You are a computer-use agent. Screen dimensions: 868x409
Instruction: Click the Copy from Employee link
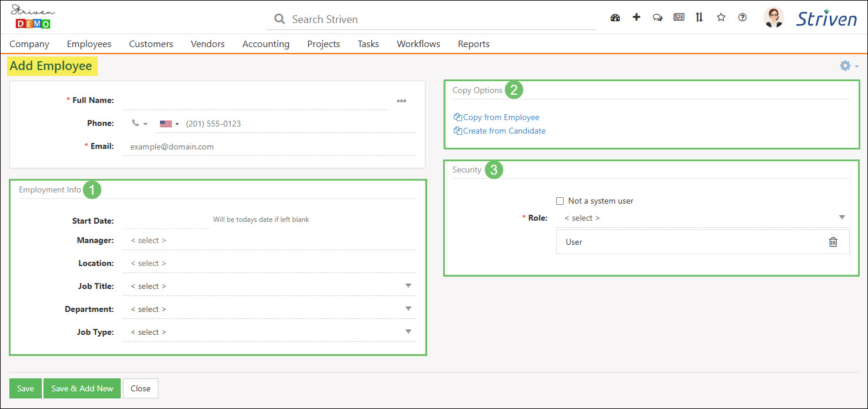[500, 117]
